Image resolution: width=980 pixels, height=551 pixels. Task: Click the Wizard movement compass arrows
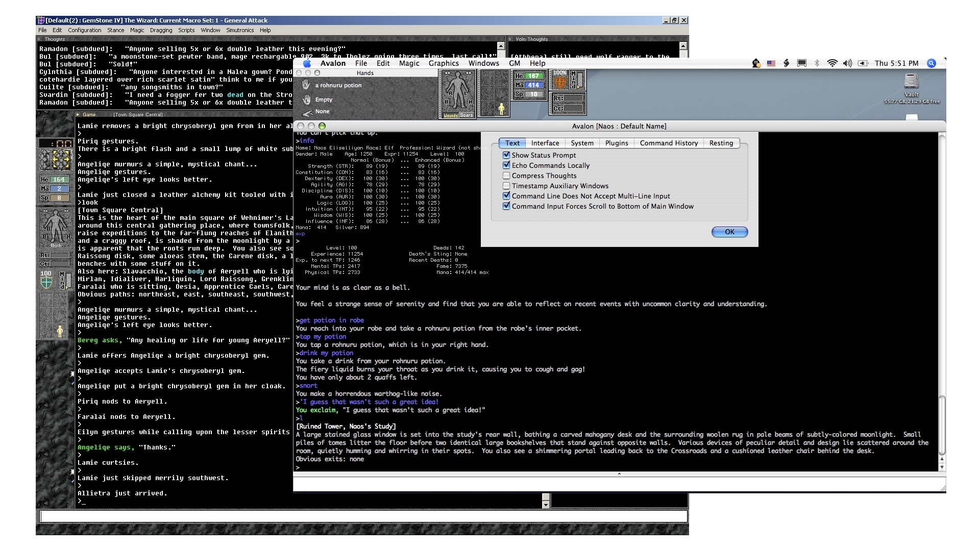pyautogui.click(x=61, y=160)
